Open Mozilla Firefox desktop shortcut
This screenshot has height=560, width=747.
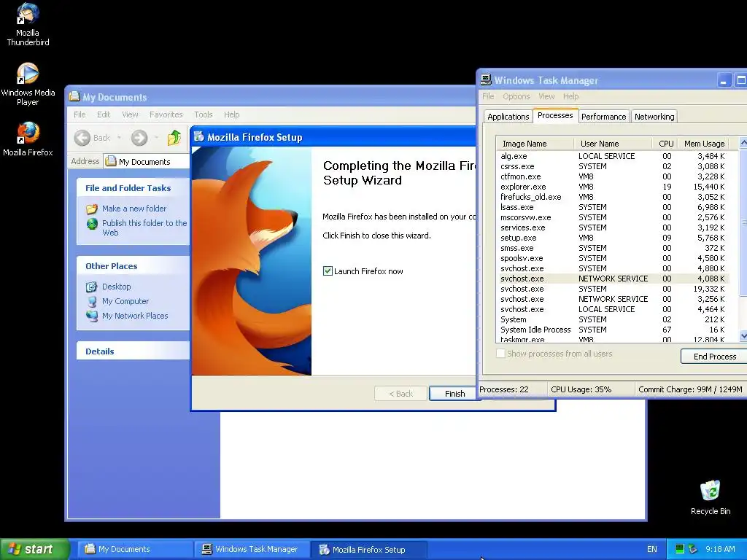[x=28, y=139]
